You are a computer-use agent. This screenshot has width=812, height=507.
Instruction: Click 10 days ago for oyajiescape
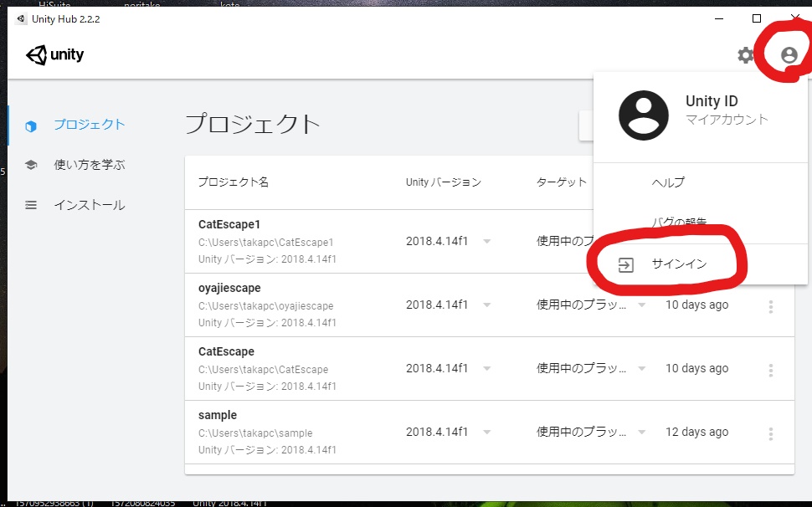point(696,305)
